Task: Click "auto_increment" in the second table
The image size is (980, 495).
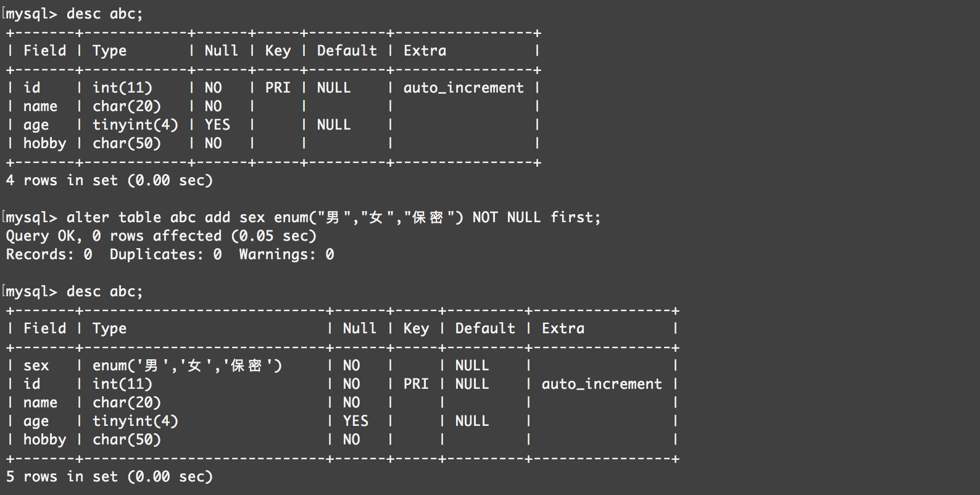Action: (601, 384)
